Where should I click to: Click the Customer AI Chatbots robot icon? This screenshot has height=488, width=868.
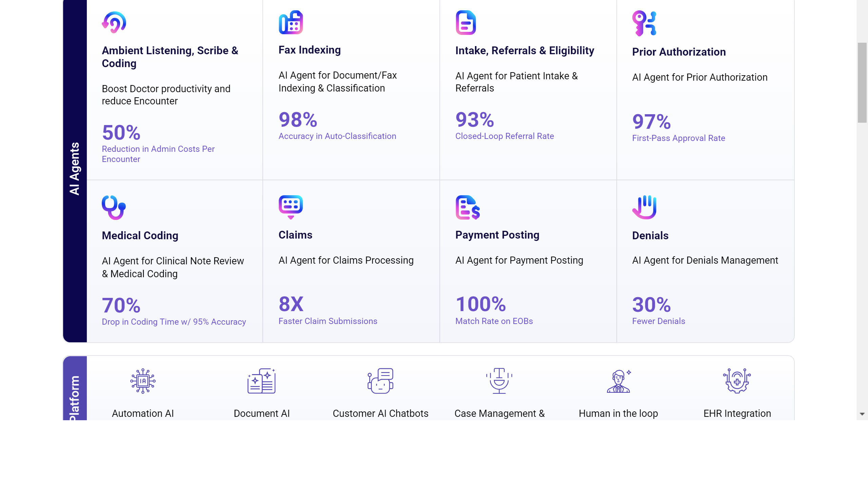[x=380, y=381]
